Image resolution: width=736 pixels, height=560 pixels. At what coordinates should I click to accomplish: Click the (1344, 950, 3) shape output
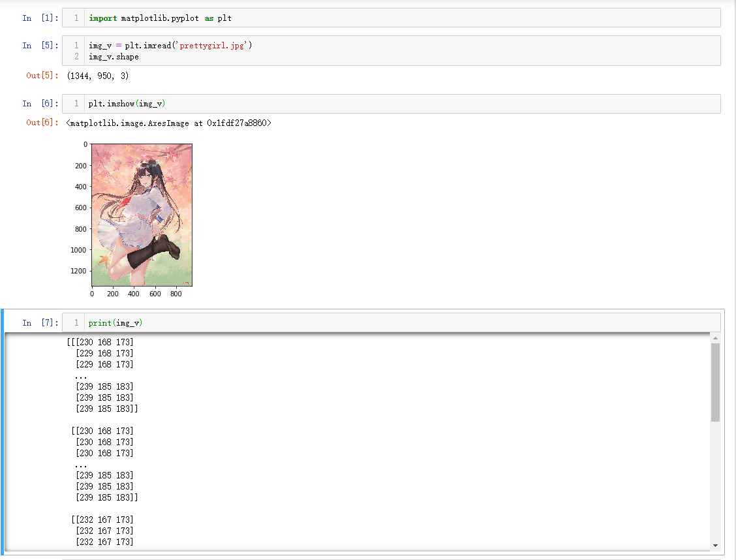(98, 76)
